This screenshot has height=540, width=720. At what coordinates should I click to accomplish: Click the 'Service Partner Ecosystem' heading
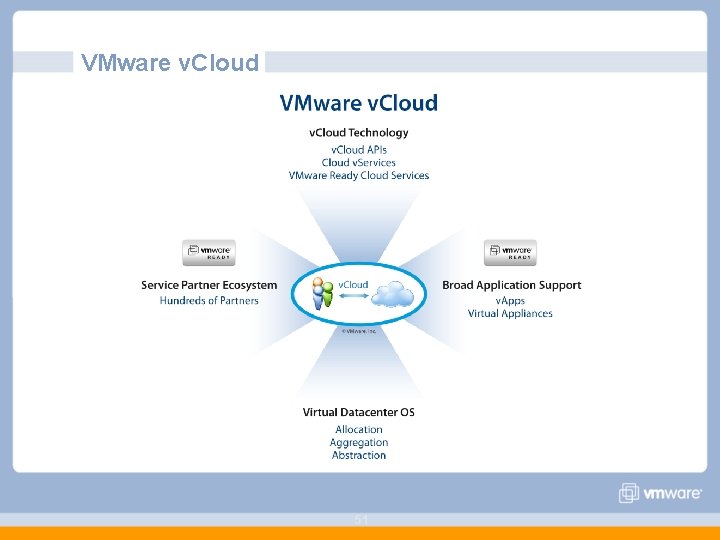pyautogui.click(x=209, y=285)
